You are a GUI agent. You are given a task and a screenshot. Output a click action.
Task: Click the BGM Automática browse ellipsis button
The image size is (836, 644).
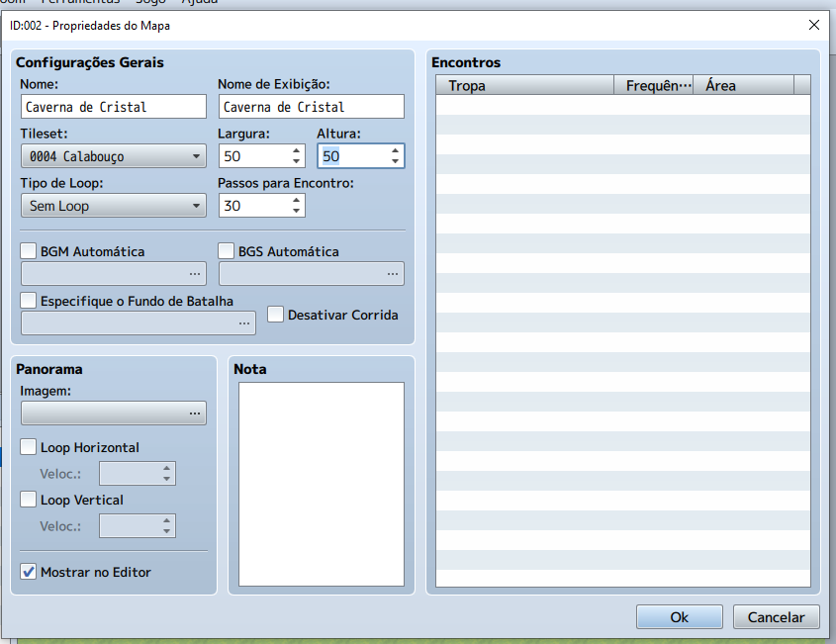coord(194,273)
